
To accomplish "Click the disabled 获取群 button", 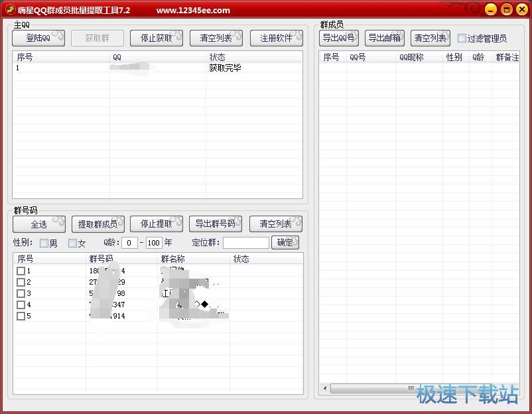I will 98,38.
